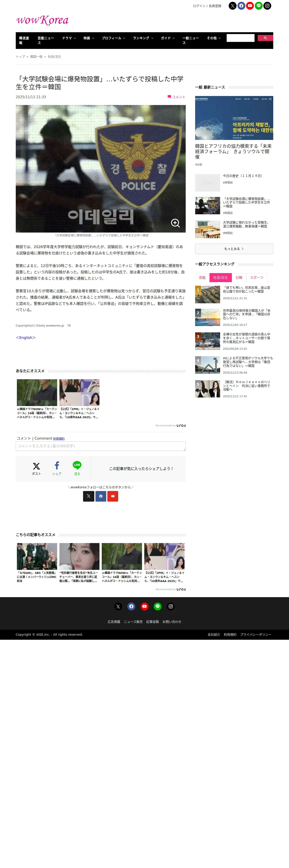Click the もっとみる button
The width and height of the screenshot is (289, 868).
[x=234, y=249]
